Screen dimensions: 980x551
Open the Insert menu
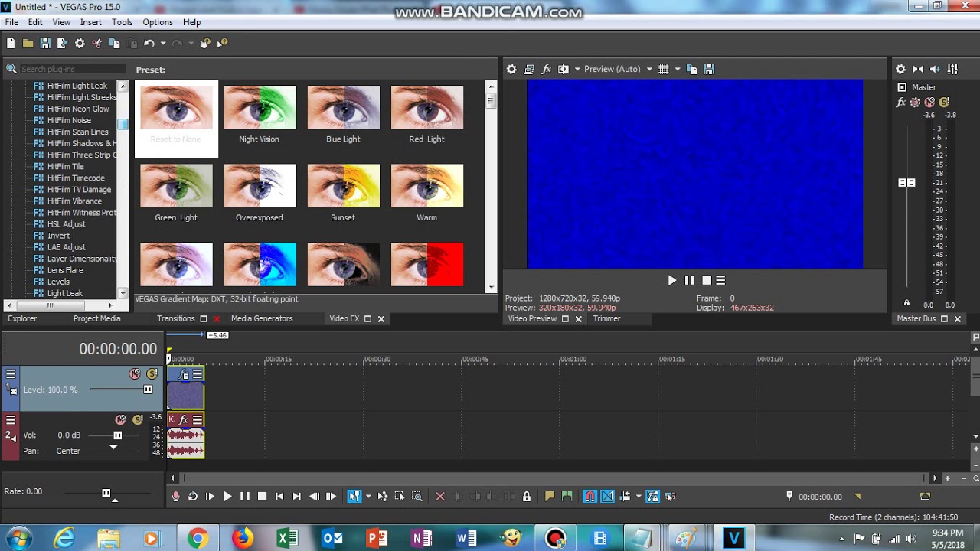90,22
